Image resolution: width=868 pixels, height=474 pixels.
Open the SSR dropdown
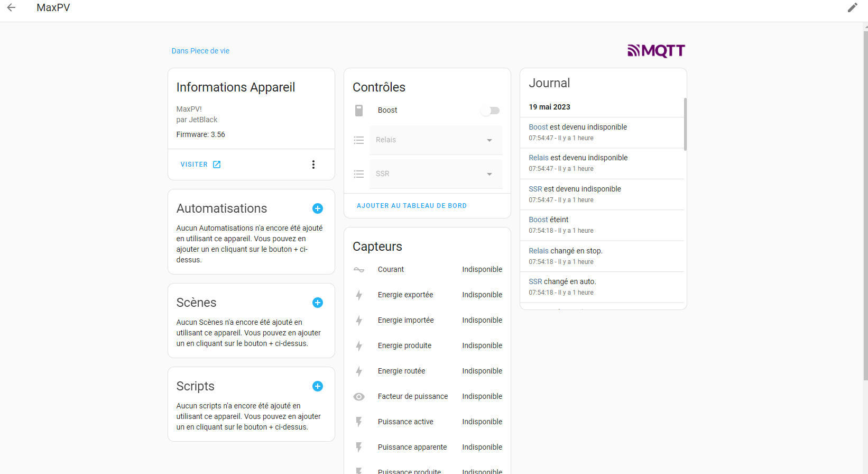[x=436, y=174]
